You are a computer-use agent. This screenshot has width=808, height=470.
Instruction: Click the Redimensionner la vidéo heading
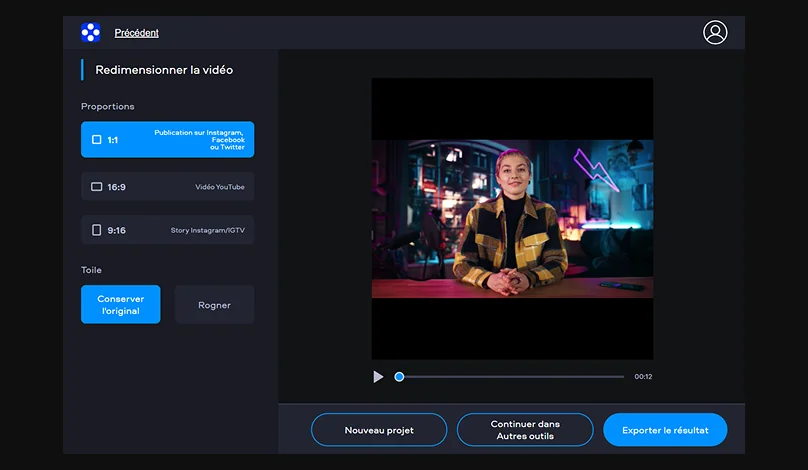(164, 70)
